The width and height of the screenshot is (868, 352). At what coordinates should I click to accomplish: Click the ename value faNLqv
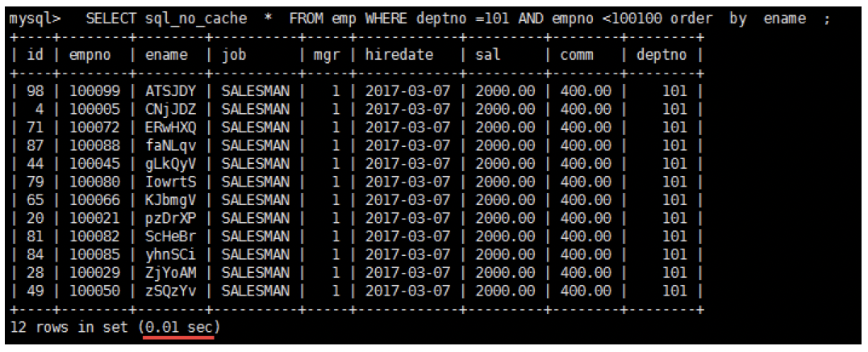point(170,146)
